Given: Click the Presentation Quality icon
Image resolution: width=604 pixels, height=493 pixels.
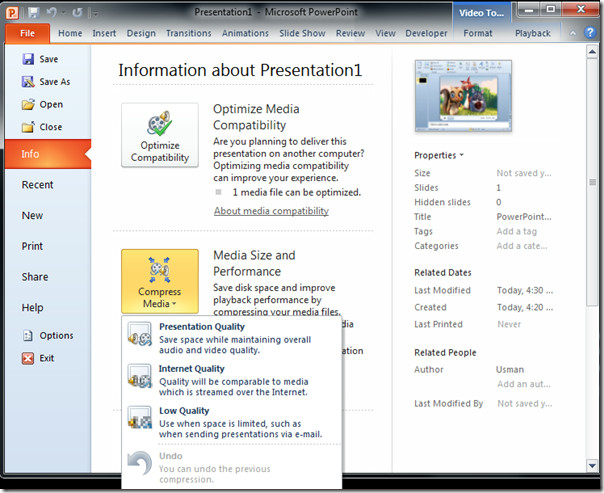Looking at the screenshot, I should (x=139, y=334).
